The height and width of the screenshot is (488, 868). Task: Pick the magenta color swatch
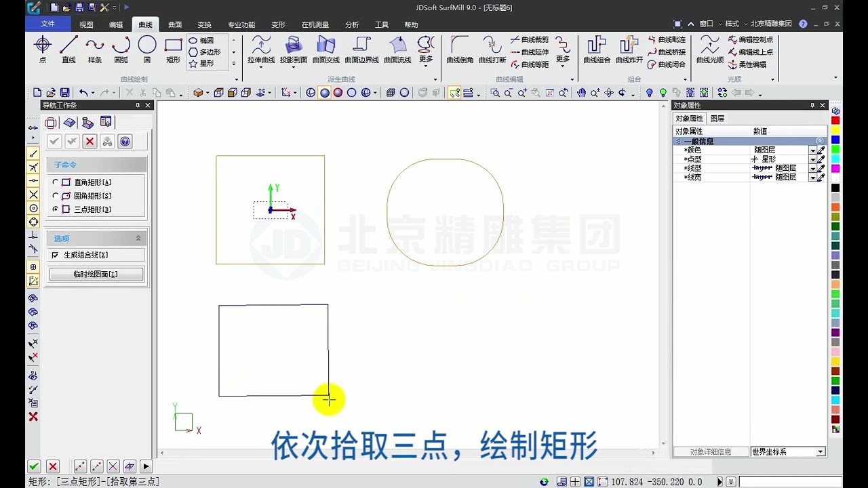tap(835, 168)
